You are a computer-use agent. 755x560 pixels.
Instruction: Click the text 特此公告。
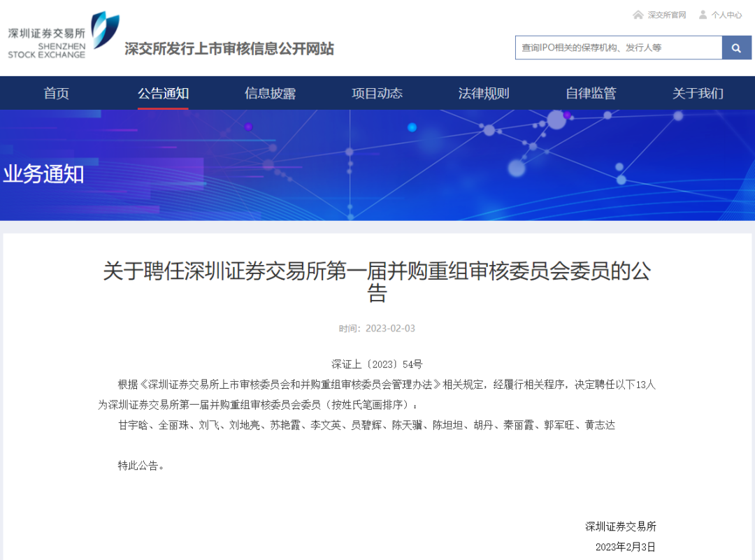point(141,466)
